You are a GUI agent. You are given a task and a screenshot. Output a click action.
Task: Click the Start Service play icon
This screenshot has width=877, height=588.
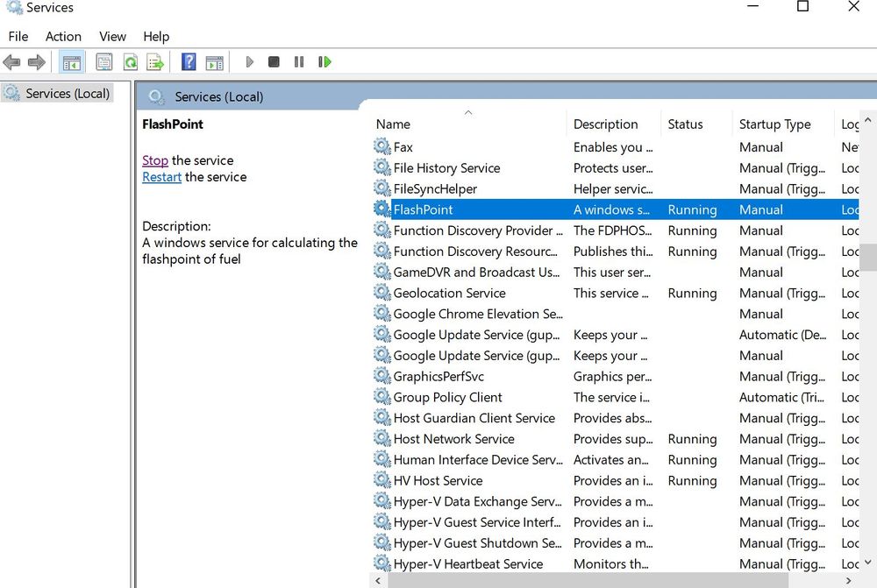pos(250,61)
